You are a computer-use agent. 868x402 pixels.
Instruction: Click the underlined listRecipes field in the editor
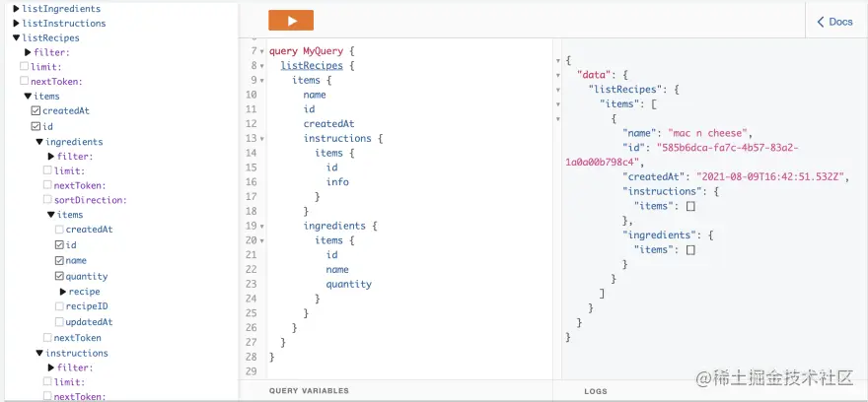pyautogui.click(x=312, y=66)
